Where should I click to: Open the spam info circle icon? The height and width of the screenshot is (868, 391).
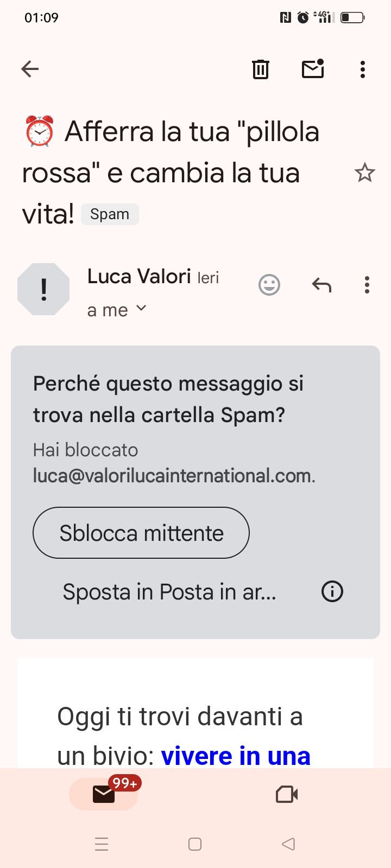pos(332,591)
